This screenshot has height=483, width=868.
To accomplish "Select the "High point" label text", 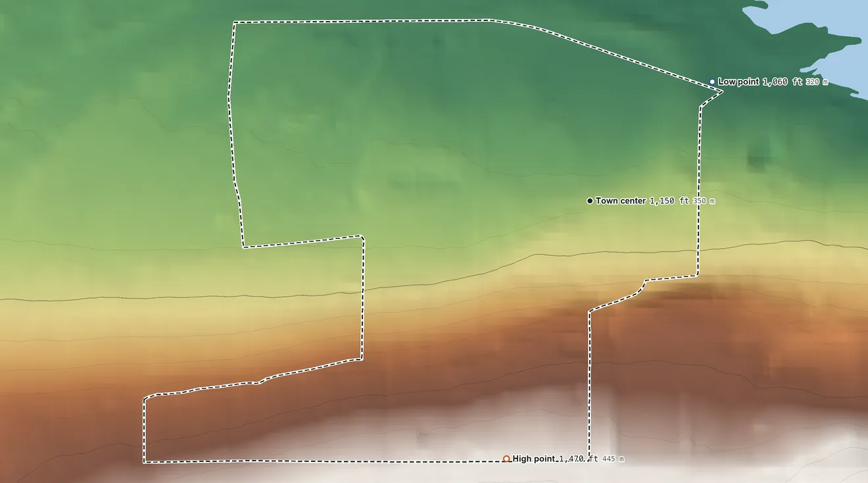I will coord(535,459).
